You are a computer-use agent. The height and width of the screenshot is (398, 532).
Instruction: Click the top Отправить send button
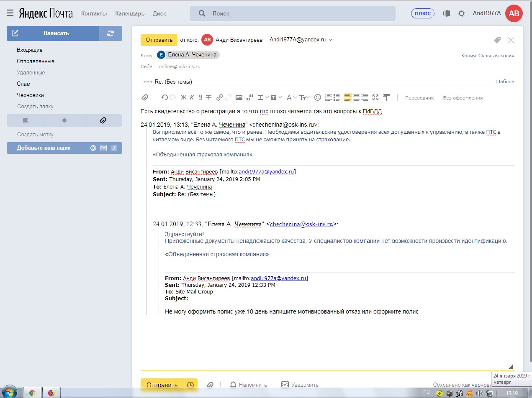pos(159,40)
